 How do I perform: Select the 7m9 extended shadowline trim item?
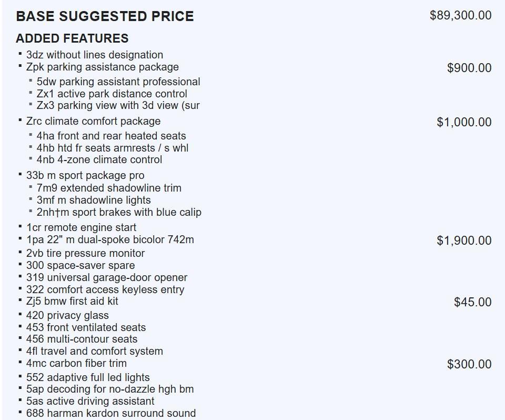[x=109, y=188]
